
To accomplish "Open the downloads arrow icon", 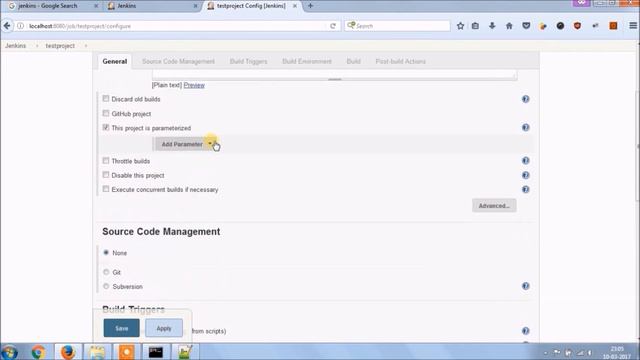I will click(x=492, y=26).
